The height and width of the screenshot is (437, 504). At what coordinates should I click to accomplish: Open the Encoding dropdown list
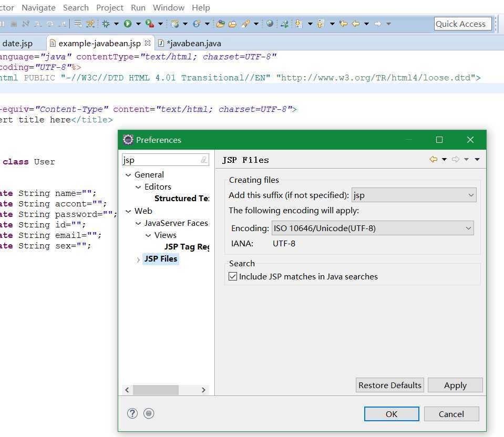pos(373,228)
